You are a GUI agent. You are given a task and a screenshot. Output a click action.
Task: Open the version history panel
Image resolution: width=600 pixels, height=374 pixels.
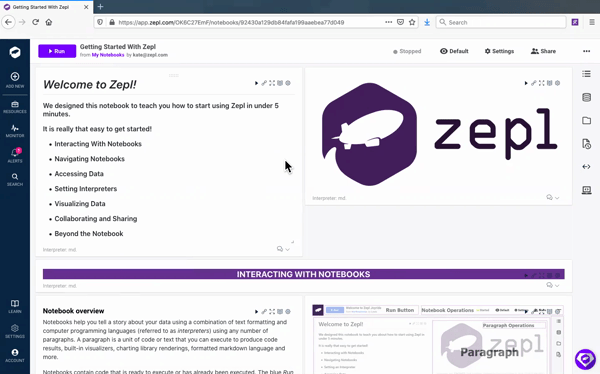pos(586,144)
